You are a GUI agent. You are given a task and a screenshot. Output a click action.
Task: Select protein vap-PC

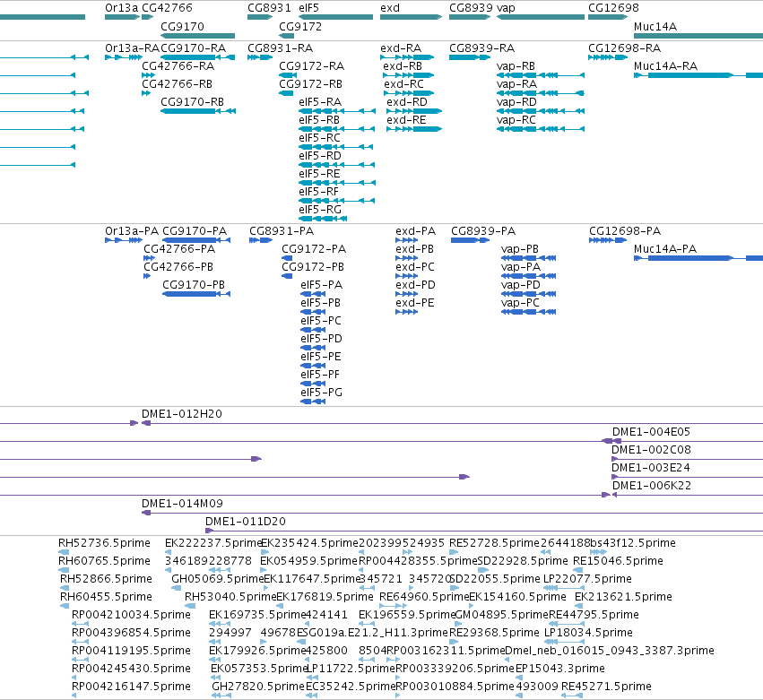click(528, 312)
